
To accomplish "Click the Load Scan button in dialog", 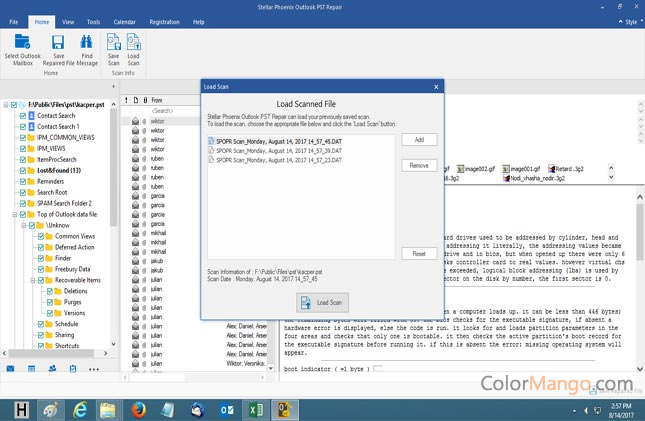I will [x=321, y=302].
